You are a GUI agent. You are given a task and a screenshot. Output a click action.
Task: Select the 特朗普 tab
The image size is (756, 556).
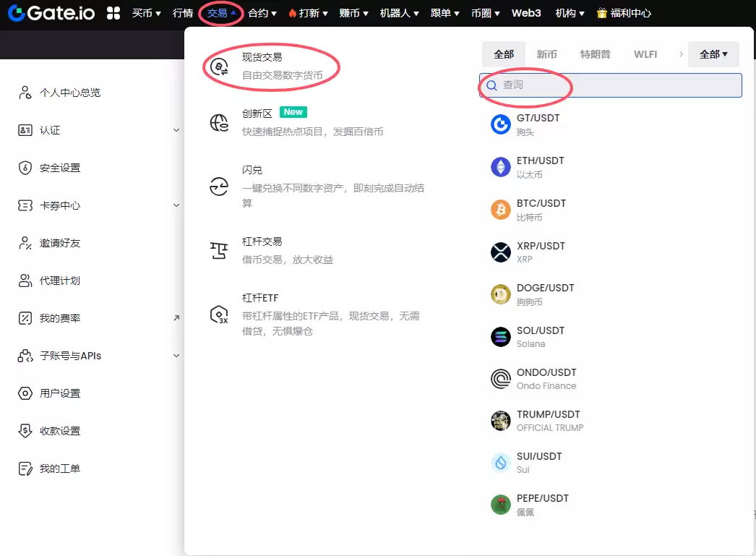595,54
